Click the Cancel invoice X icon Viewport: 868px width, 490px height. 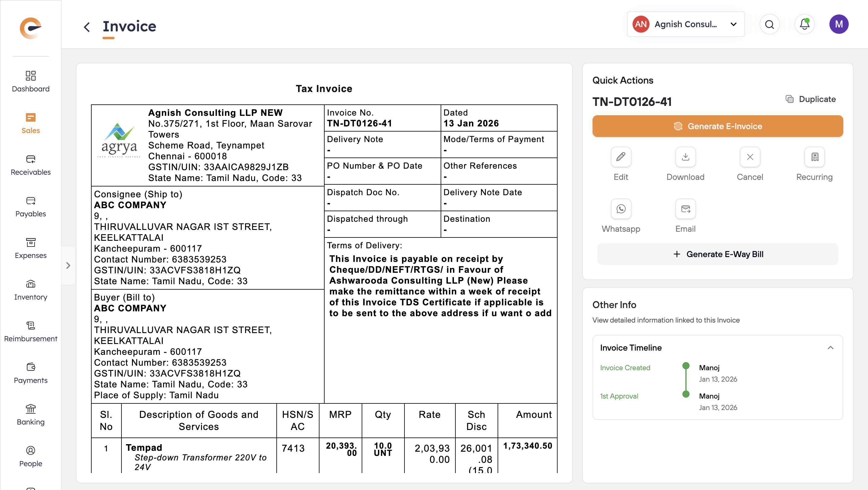750,157
